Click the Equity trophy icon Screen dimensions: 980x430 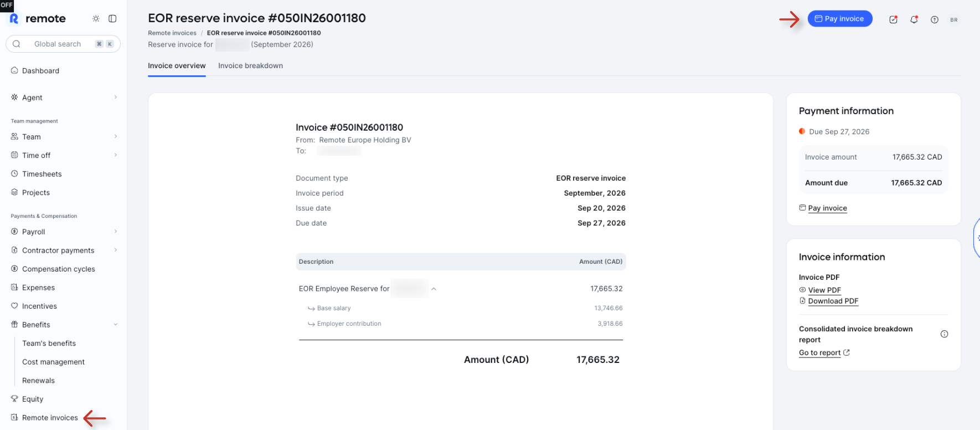(14, 399)
